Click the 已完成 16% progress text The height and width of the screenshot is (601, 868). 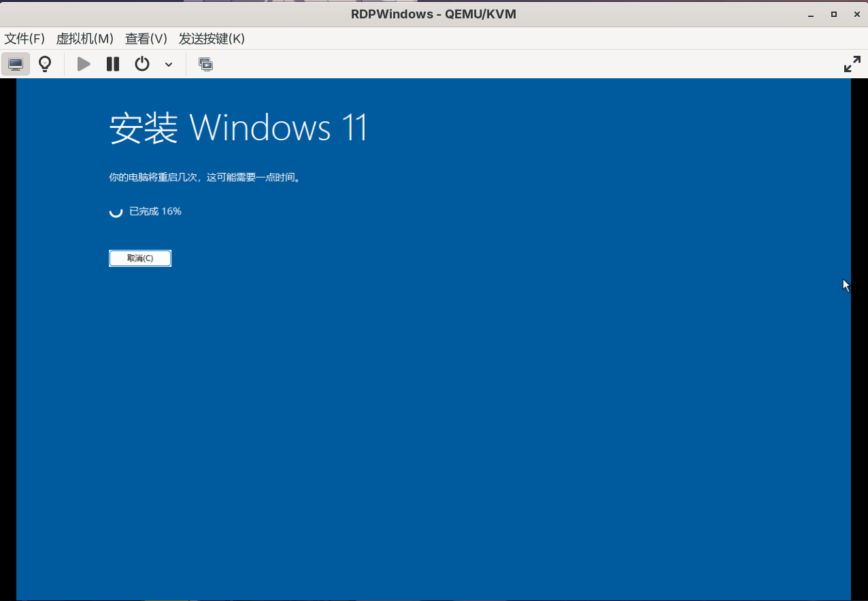tap(155, 212)
